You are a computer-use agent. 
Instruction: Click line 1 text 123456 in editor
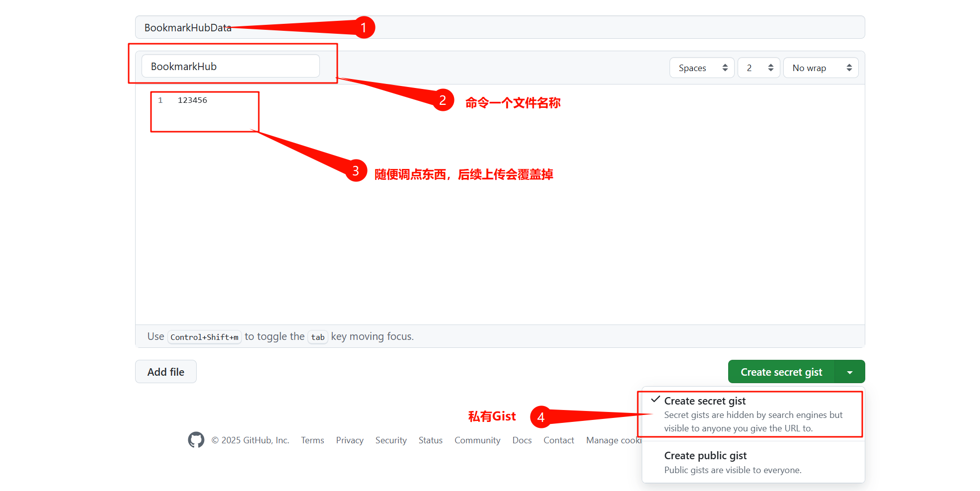coord(193,100)
